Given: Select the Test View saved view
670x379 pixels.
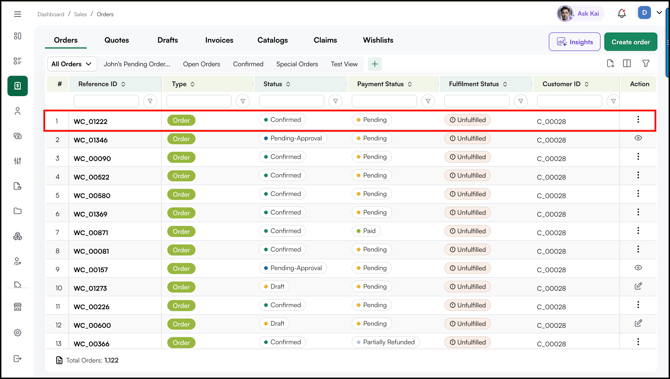Looking at the screenshot, I should [x=344, y=64].
